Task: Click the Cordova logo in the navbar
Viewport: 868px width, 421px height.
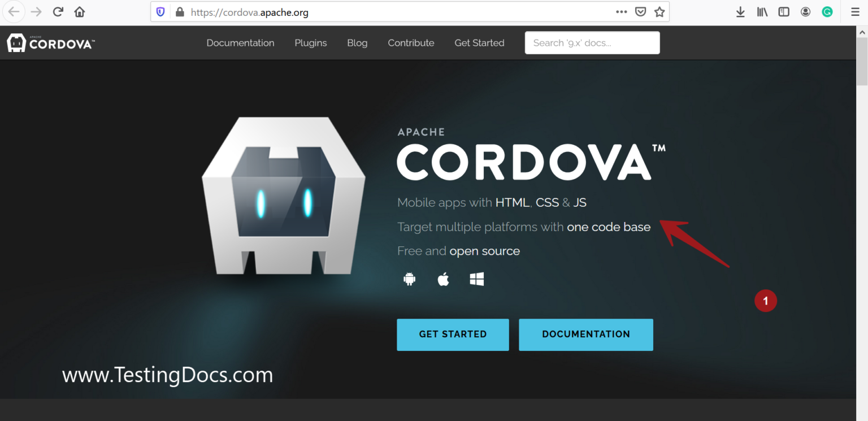Action: pos(51,43)
